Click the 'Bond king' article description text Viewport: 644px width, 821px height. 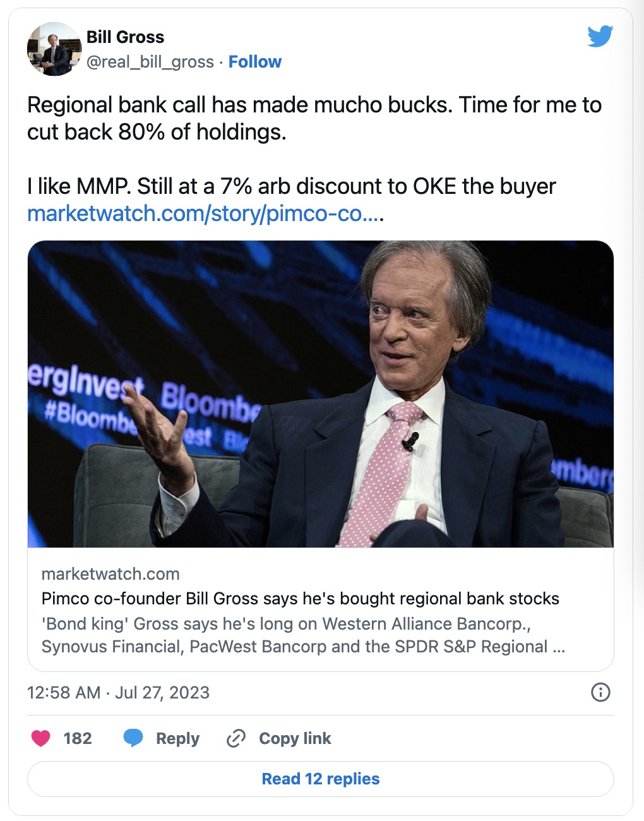coord(303,635)
